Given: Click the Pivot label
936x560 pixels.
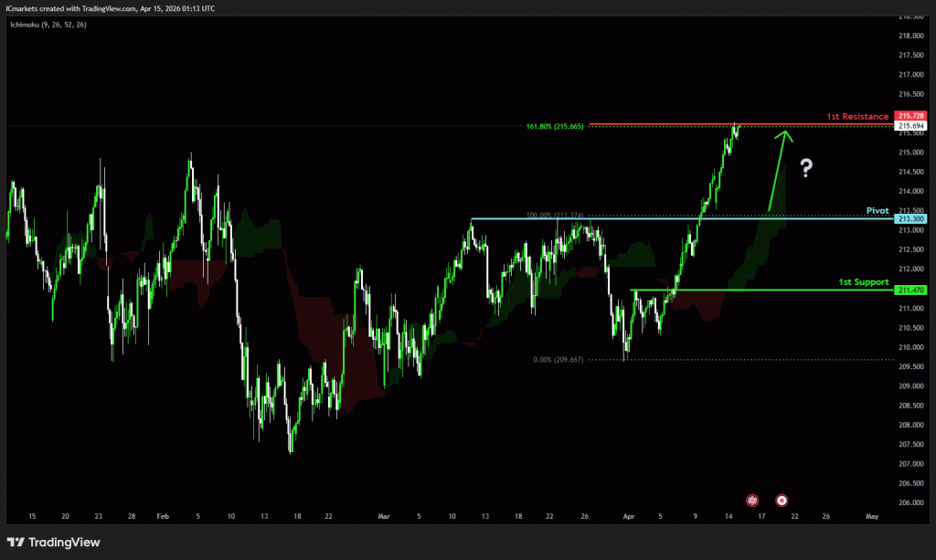Looking at the screenshot, I should (x=877, y=210).
